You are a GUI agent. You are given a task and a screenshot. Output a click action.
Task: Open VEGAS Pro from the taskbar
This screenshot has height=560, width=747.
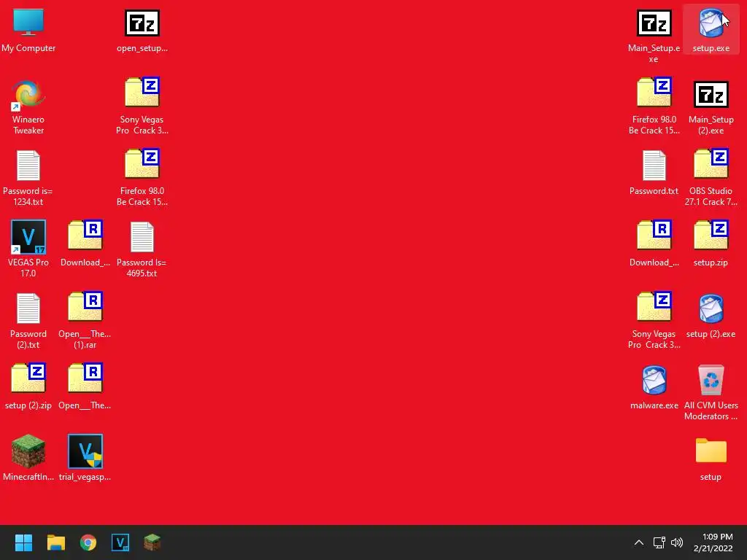(120, 542)
